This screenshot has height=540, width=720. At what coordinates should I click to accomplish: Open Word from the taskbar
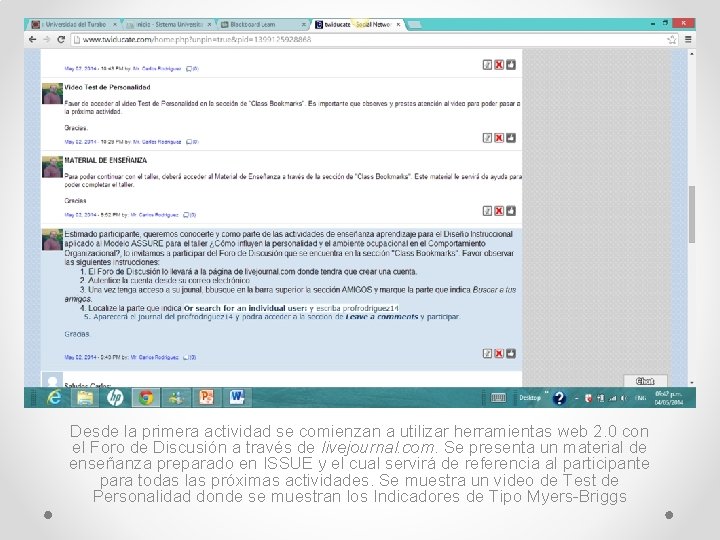(237, 397)
